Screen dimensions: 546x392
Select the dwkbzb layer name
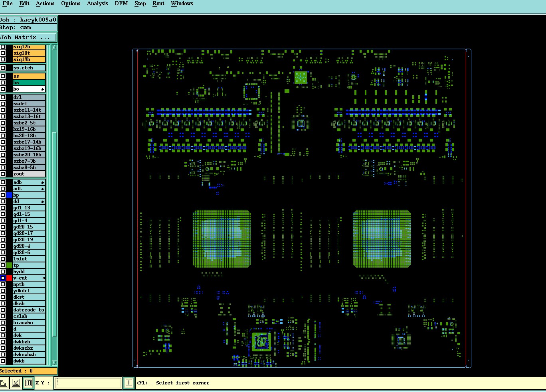pos(29,342)
